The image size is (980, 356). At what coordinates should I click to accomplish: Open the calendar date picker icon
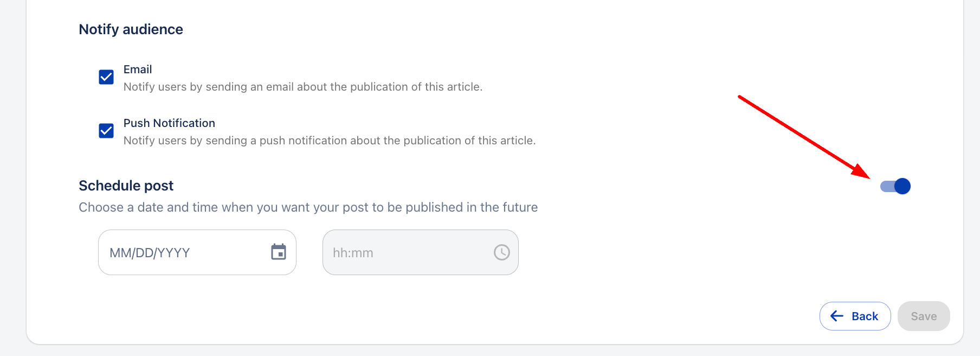(x=279, y=252)
